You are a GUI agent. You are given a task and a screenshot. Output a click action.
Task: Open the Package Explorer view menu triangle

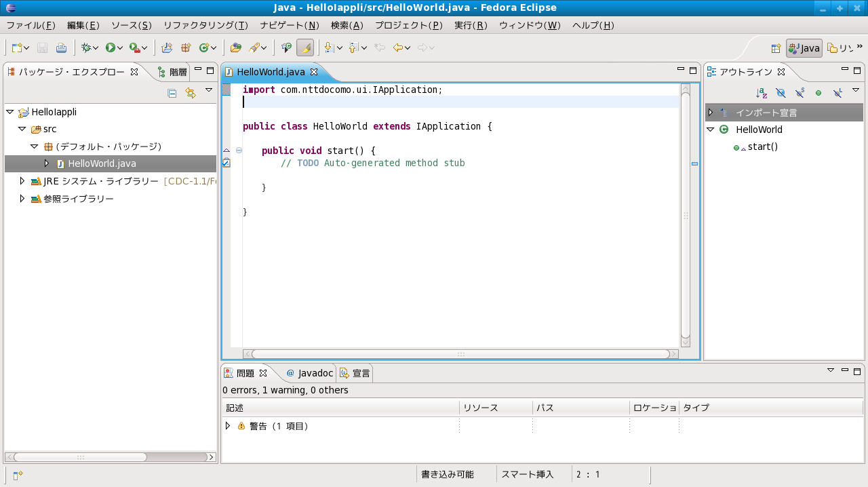[209, 90]
